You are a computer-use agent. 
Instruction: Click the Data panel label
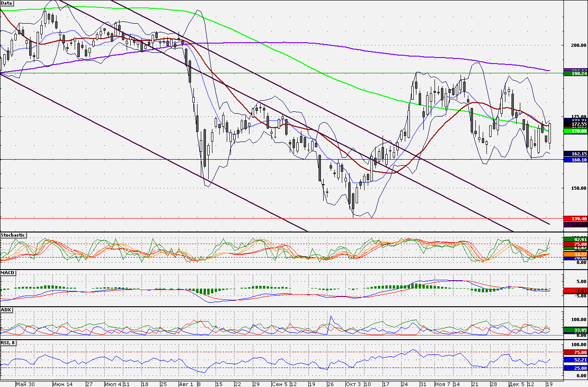pyautogui.click(x=6, y=3)
